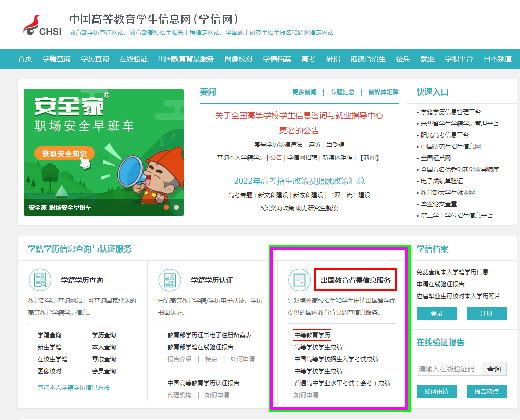Open 5类奖助政策 助力研究生就读 link
The height and width of the screenshot is (420, 520).
(x=299, y=208)
